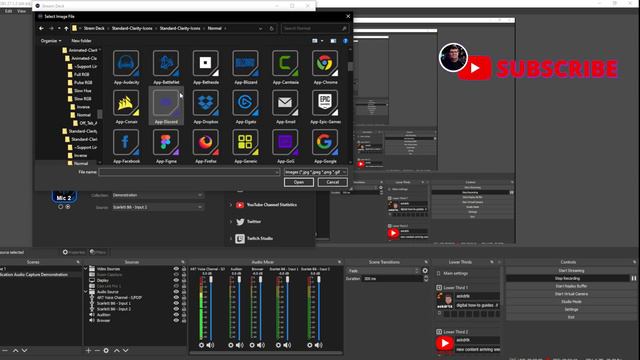
Task: Open the Fade transition type dropdown
Action: (x=383, y=271)
